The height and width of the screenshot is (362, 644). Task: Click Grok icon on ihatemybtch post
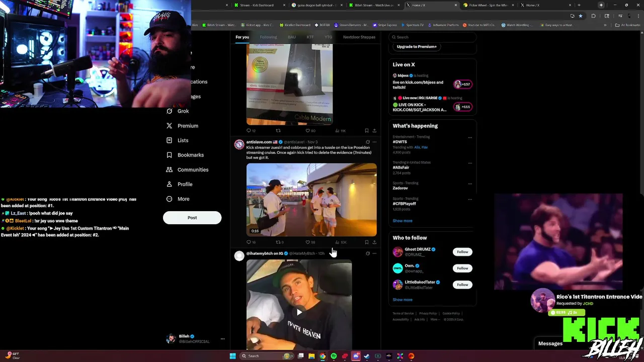(x=368, y=253)
